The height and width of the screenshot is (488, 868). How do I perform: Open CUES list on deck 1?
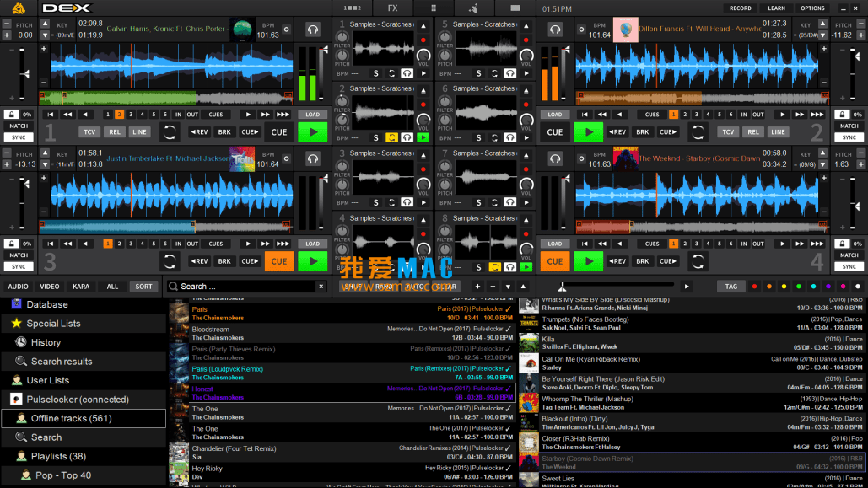[x=216, y=115]
